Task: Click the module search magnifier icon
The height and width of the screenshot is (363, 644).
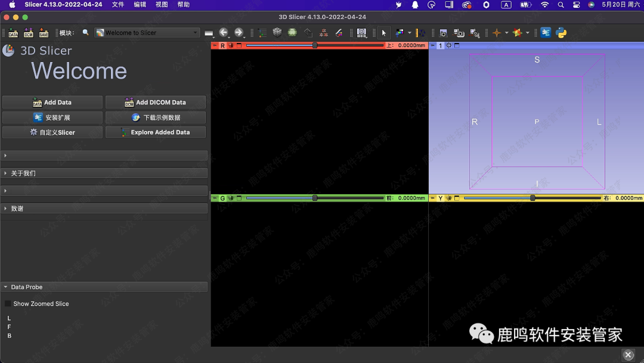Action: pyautogui.click(x=86, y=33)
